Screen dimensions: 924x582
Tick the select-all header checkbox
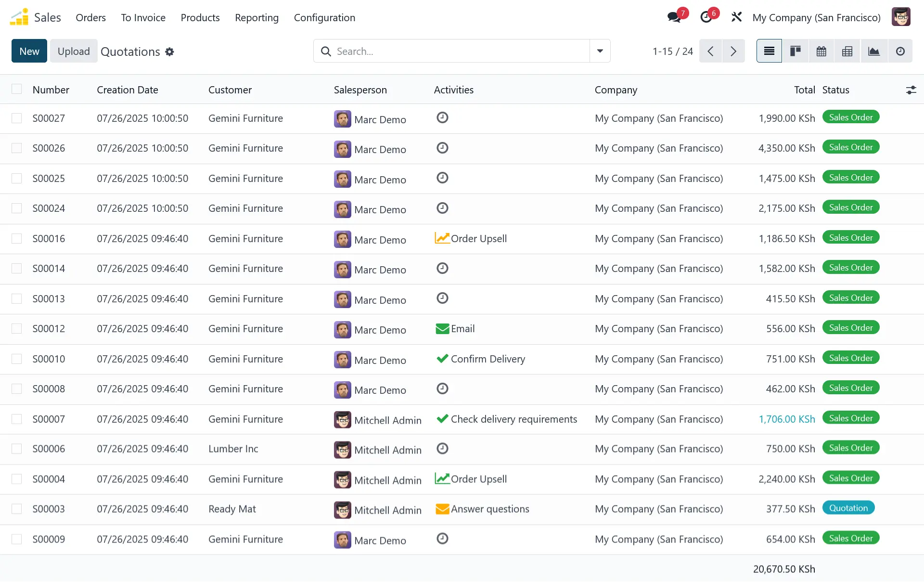(17, 89)
